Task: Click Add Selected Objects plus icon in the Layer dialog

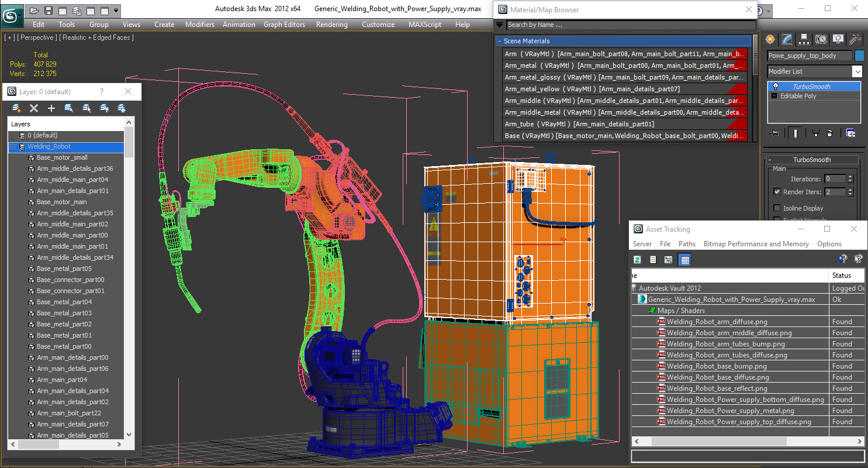Action: (x=51, y=108)
